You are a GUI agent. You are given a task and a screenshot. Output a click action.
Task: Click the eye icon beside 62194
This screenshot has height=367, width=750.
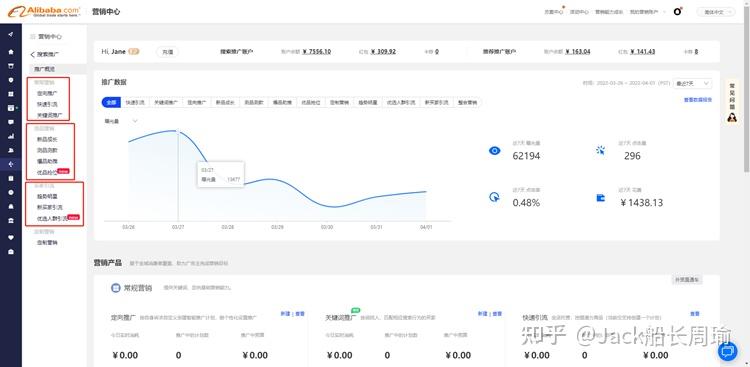tap(495, 151)
